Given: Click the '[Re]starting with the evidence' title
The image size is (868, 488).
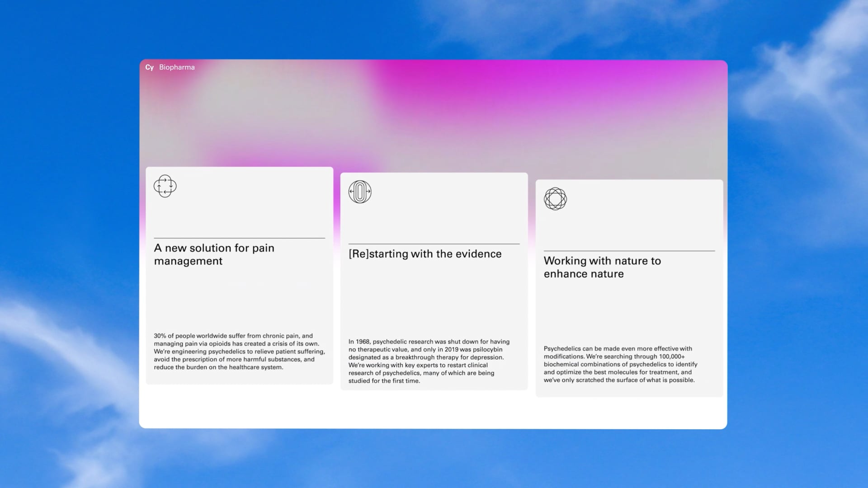Looking at the screenshot, I should [425, 254].
